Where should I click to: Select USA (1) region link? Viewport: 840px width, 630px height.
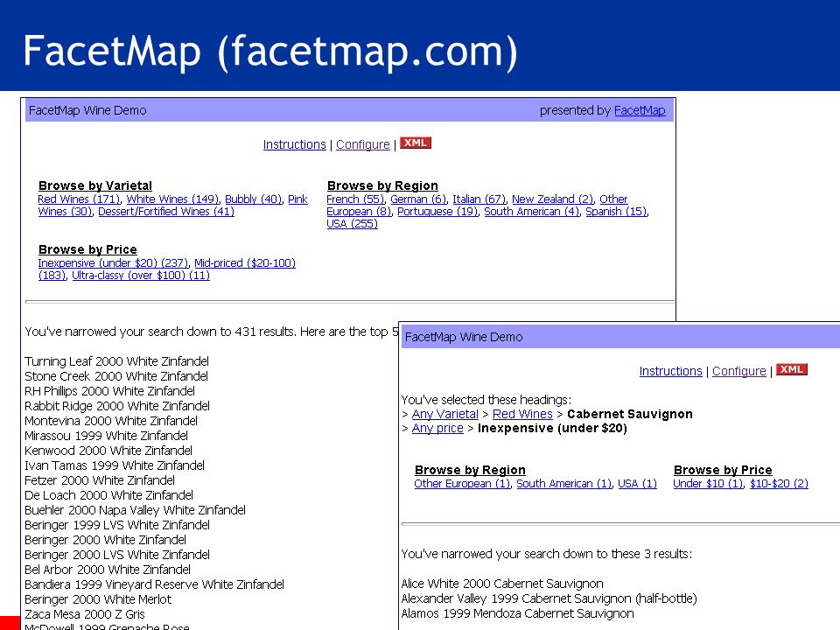(637, 483)
